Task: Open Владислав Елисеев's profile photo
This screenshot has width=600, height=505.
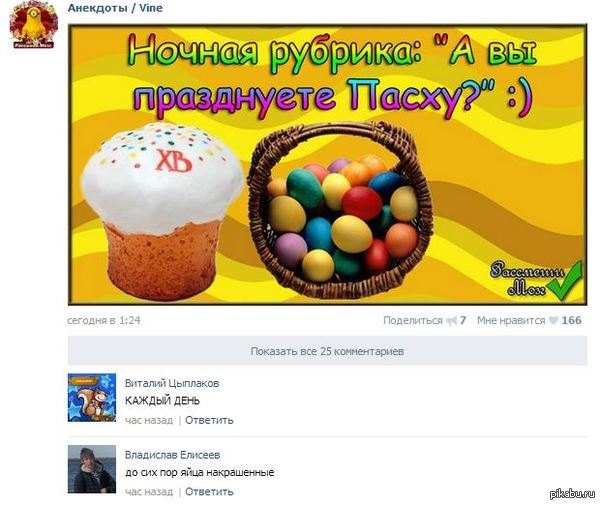Action: pyautogui.click(x=92, y=469)
